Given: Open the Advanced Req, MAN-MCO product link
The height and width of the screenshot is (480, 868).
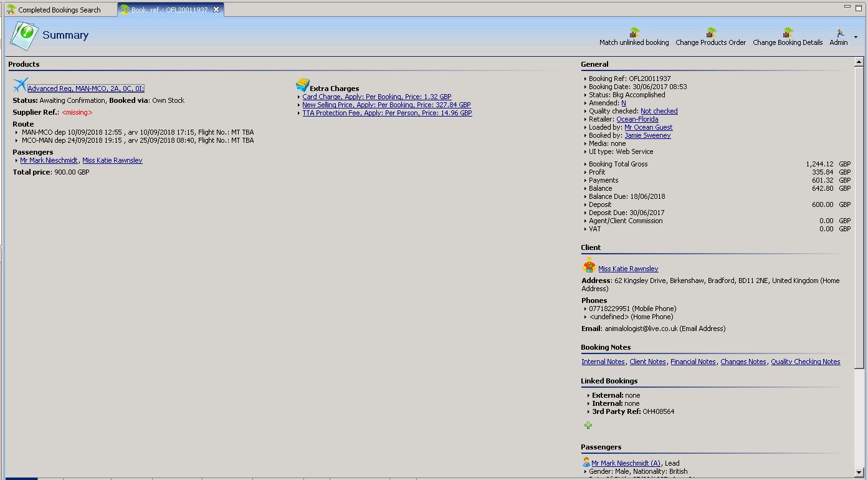Looking at the screenshot, I should tap(86, 89).
